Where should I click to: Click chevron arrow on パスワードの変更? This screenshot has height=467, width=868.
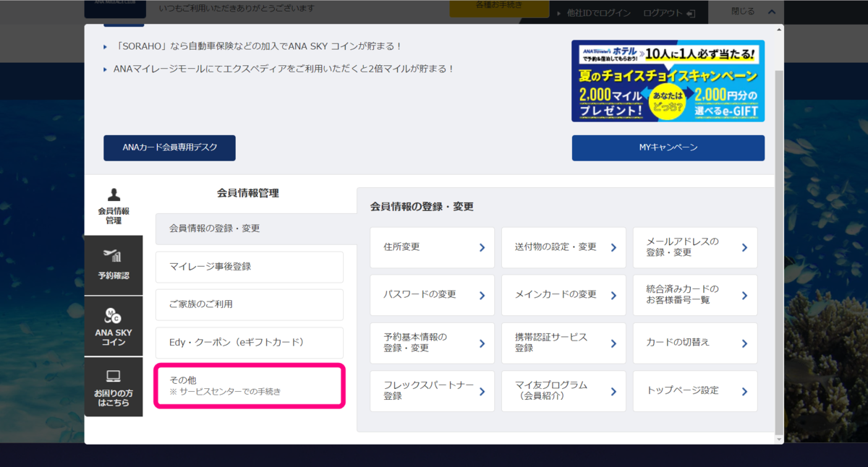point(482,296)
